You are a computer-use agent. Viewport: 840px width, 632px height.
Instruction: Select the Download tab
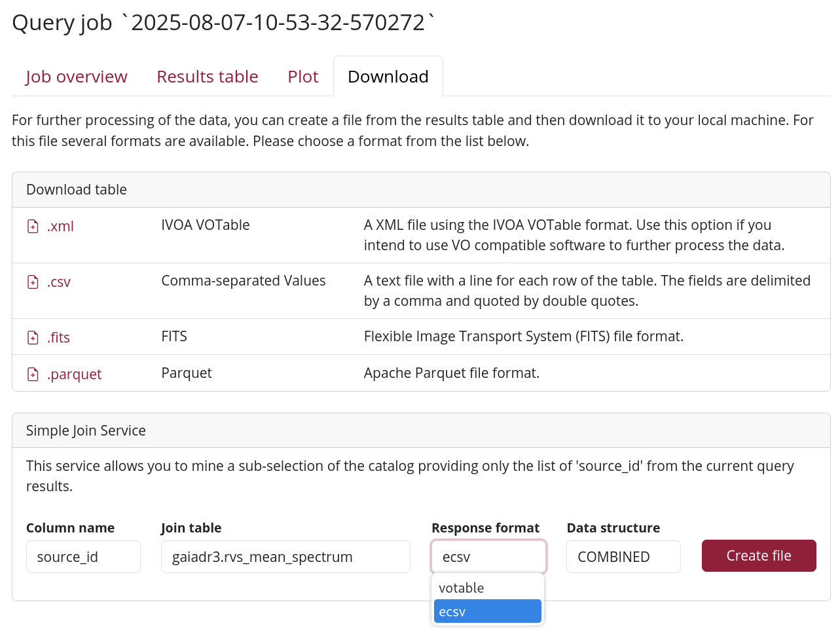click(388, 77)
